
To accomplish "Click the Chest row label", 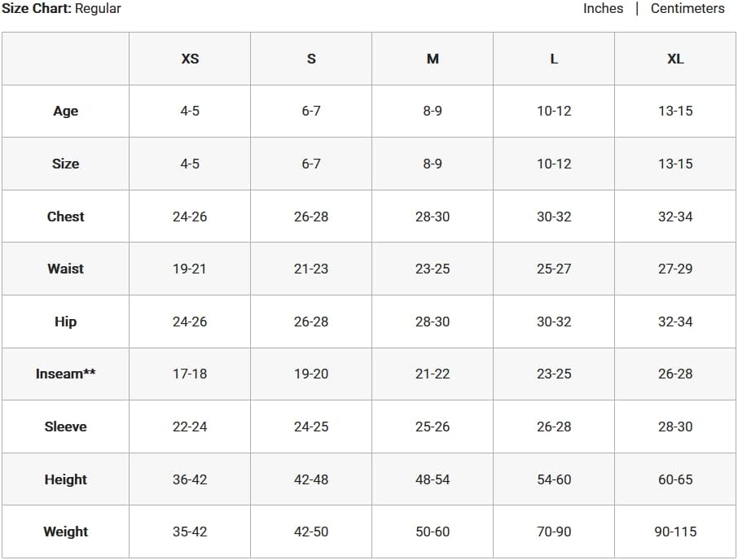I will point(65,217).
